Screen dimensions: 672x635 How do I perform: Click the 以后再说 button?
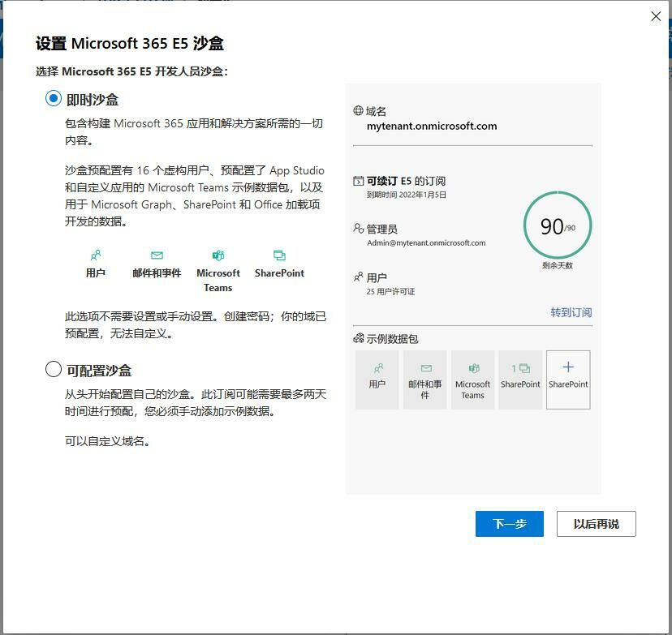tap(596, 524)
